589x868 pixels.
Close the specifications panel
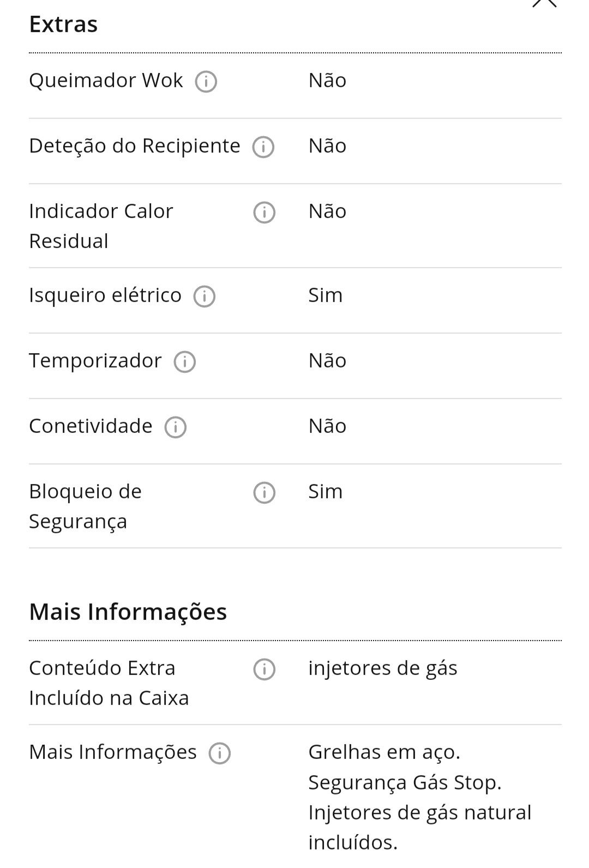(x=544, y=3)
